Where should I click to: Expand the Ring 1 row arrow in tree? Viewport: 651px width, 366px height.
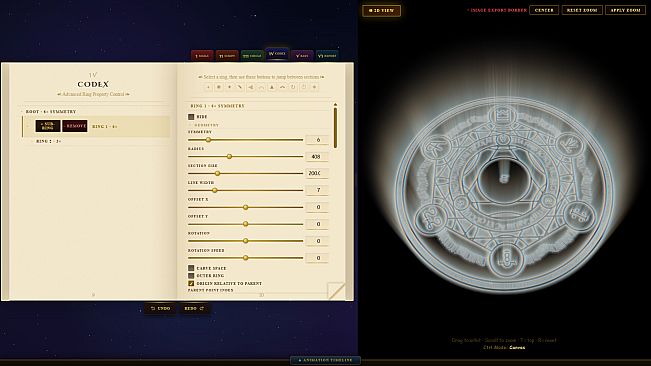tap(29, 126)
